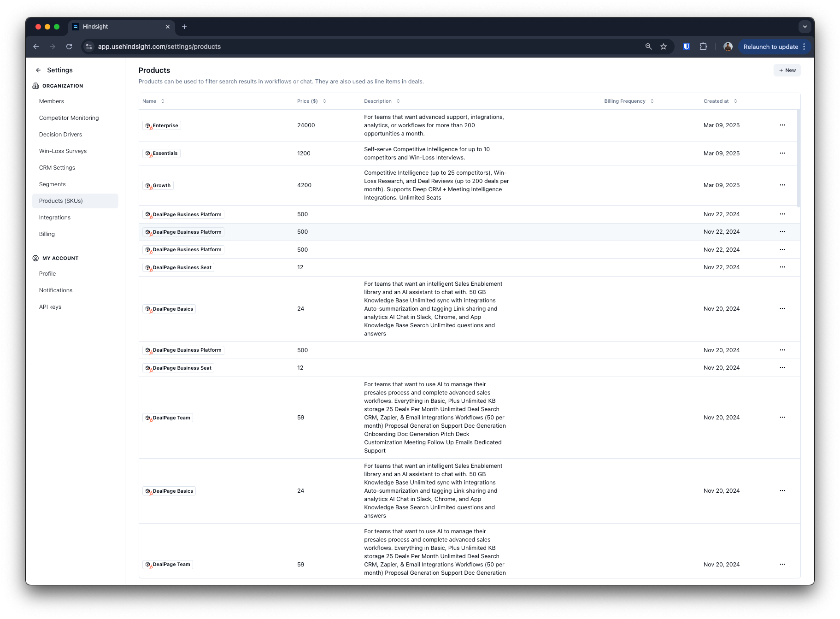Click the My Account user icon

coord(35,258)
